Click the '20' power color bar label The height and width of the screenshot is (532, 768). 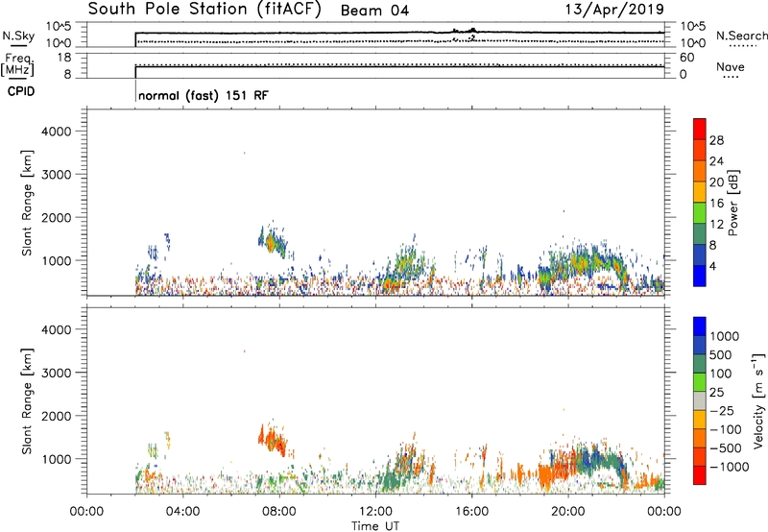[x=716, y=182]
